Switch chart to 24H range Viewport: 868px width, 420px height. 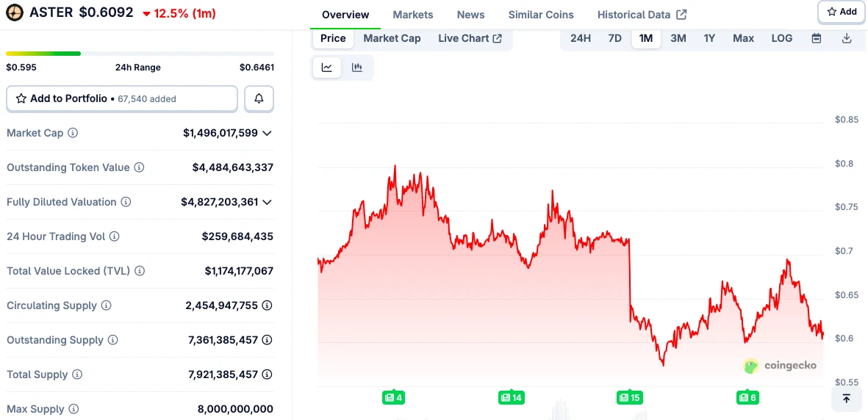coord(581,38)
